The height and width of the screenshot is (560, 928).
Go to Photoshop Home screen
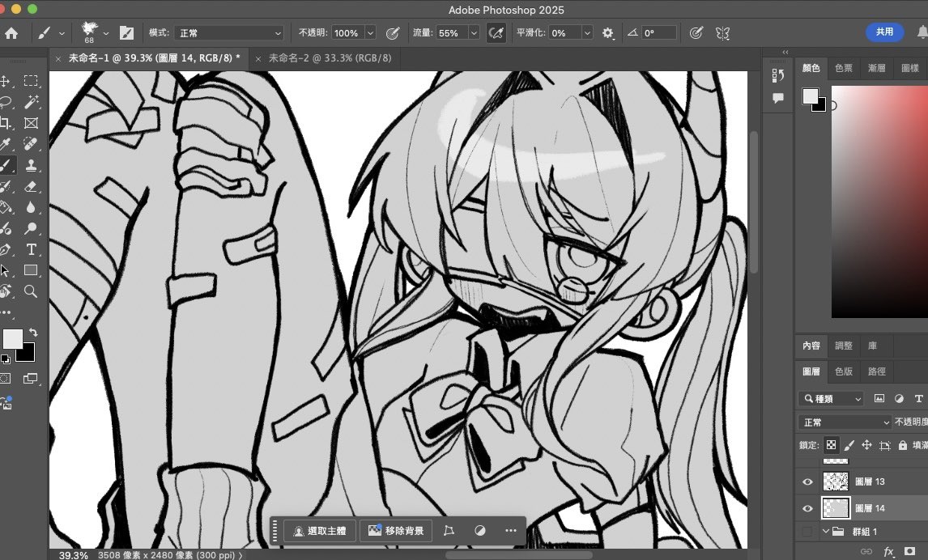tap(11, 33)
